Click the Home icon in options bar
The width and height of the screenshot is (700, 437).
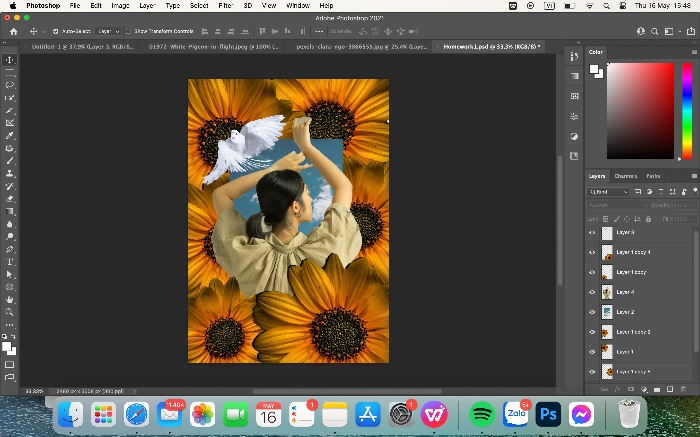(x=14, y=31)
